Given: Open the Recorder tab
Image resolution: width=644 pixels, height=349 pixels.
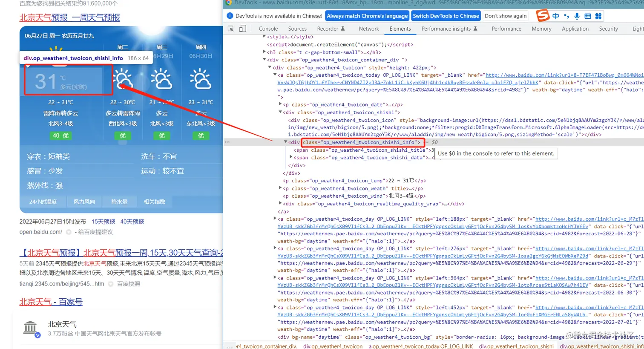Looking at the screenshot, I should (331, 29).
